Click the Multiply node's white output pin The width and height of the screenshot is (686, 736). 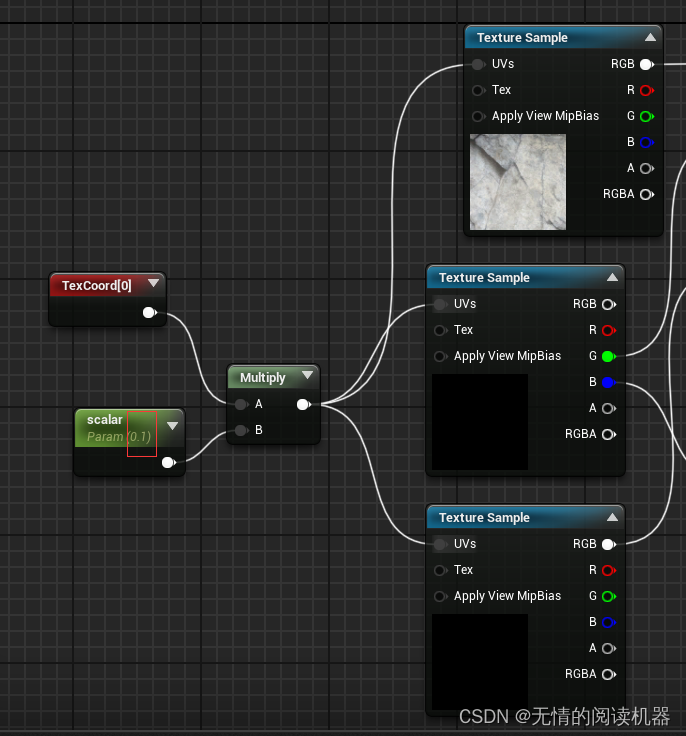click(x=303, y=405)
